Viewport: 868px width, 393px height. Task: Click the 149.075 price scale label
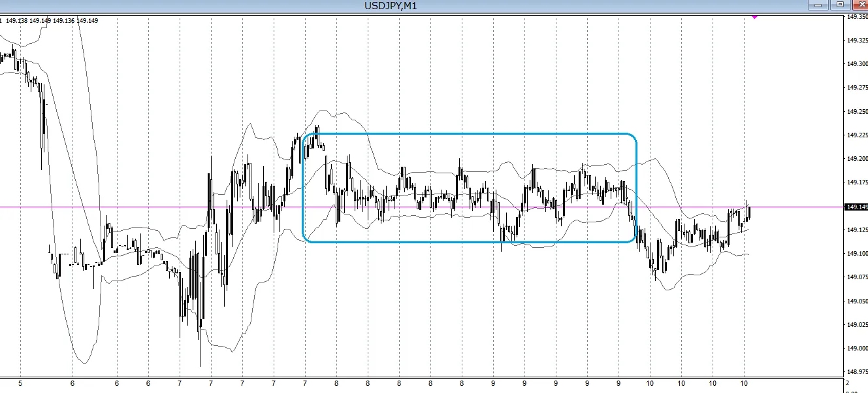pyautogui.click(x=856, y=277)
